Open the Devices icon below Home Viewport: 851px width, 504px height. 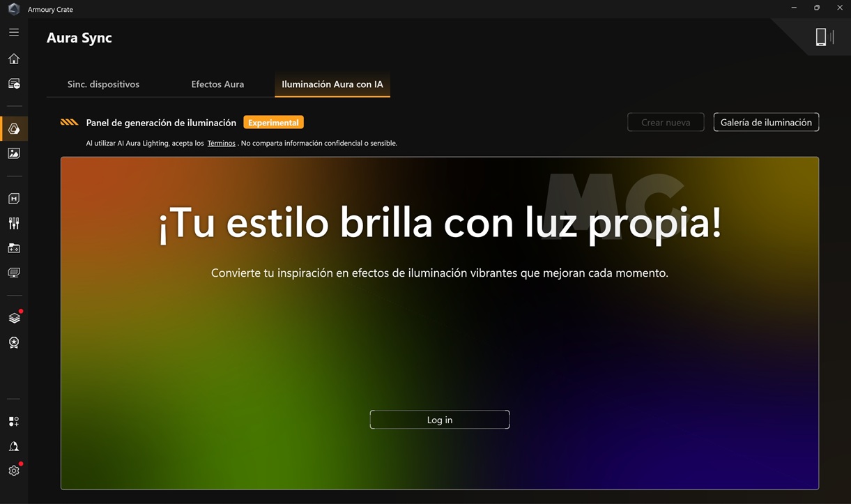pos(14,84)
